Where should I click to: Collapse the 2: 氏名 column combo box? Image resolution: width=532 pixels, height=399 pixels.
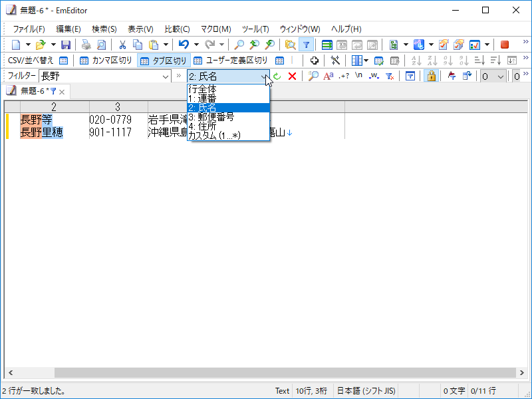(x=264, y=76)
